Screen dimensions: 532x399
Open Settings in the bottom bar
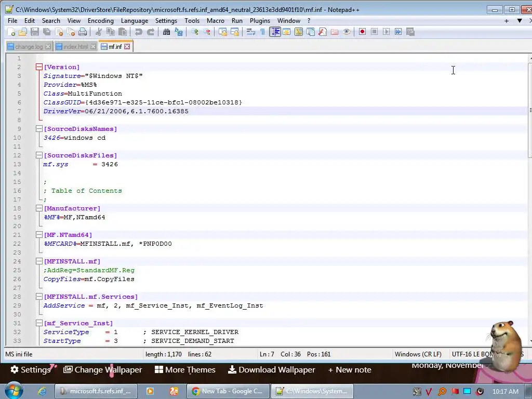pos(30,369)
